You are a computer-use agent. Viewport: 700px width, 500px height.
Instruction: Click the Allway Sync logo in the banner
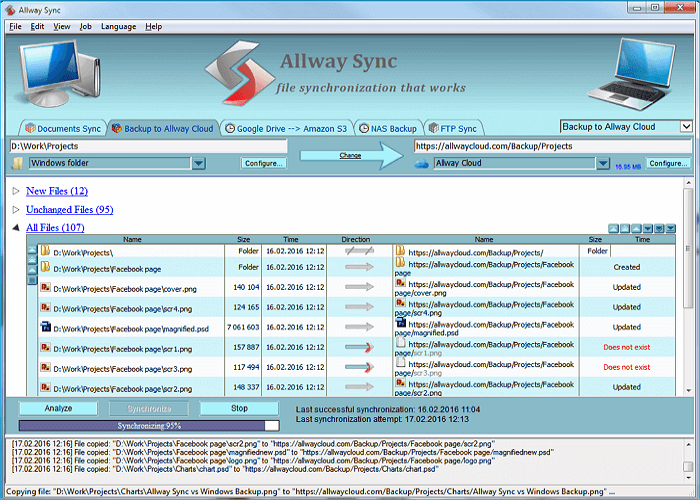pos(238,74)
